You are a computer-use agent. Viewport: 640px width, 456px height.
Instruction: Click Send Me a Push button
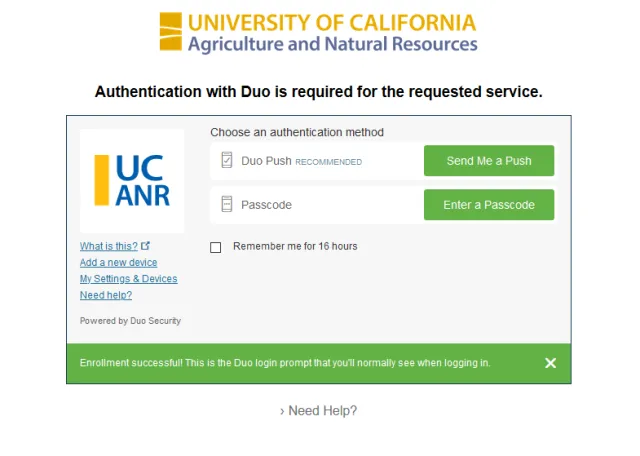click(489, 161)
